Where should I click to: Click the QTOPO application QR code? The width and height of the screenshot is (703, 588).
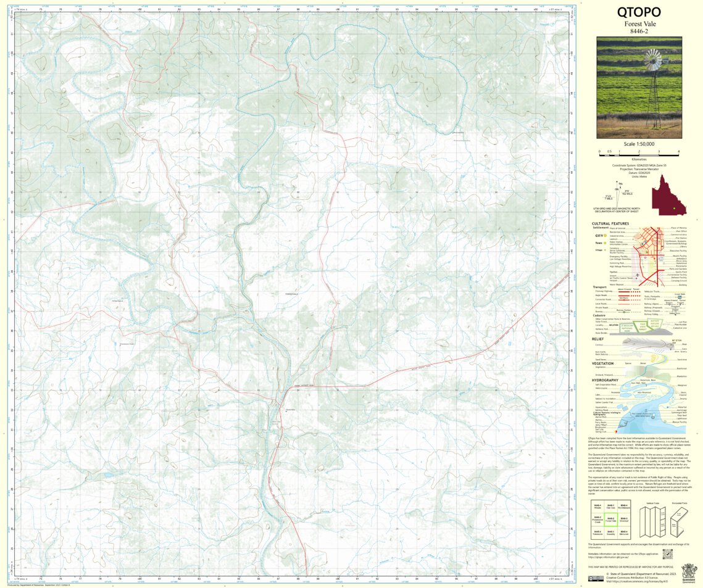(668, 554)
